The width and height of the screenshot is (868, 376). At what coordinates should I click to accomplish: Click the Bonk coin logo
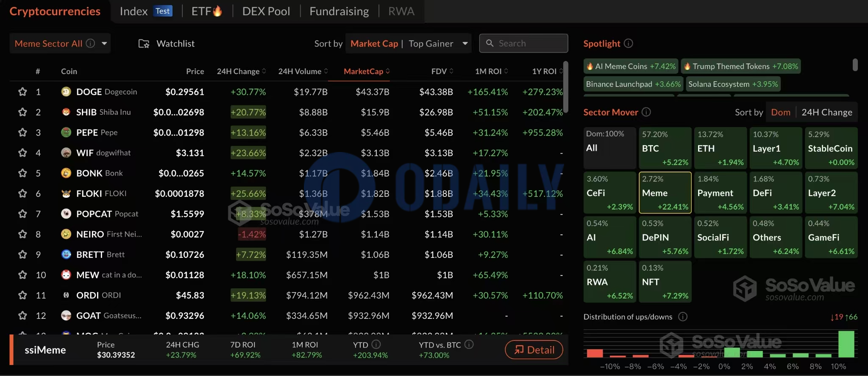66,173
